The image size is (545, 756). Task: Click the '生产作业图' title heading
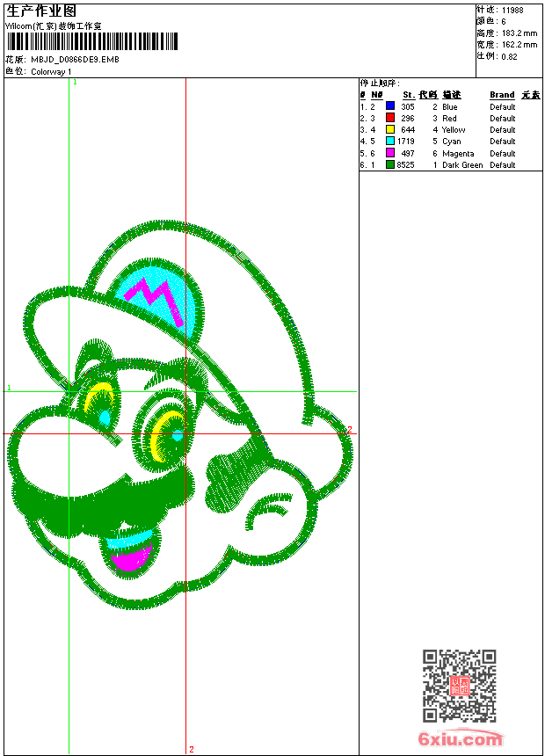(41, 11)
